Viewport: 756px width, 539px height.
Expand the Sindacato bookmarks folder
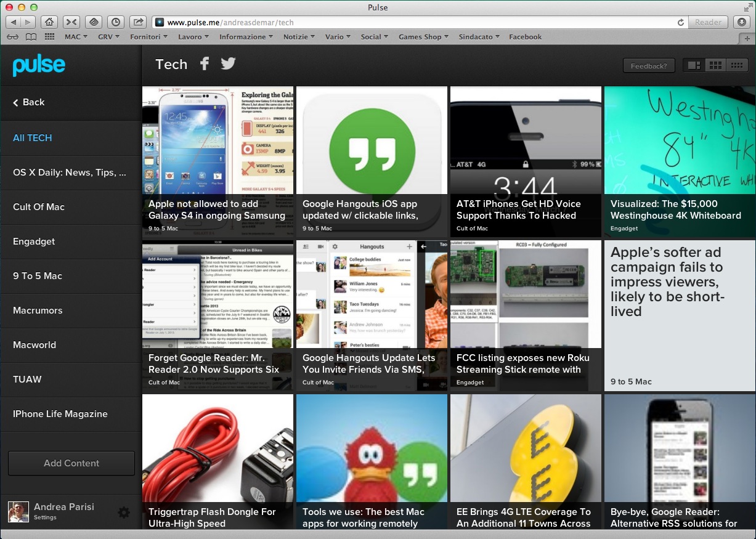coord(479,37)
